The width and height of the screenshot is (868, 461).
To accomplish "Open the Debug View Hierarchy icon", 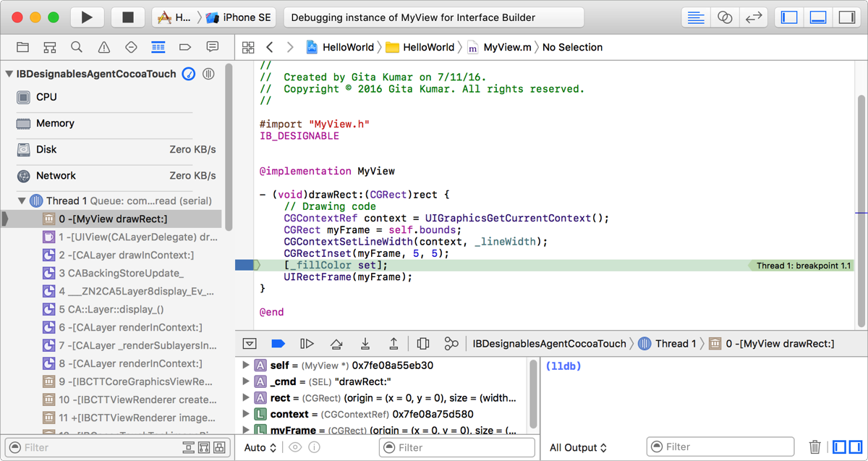I will pyautogui.click(x=423, y=344).
